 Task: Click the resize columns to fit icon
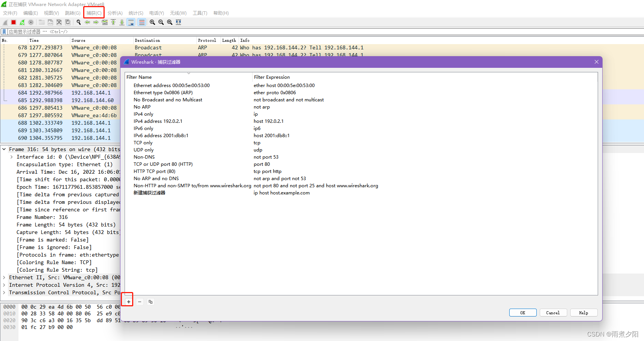(x=178, y=22)
